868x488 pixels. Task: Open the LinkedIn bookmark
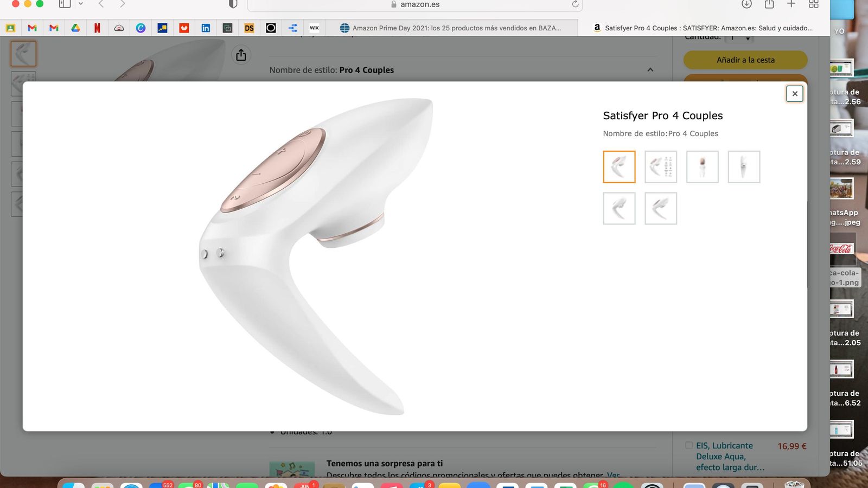[206, 28]
